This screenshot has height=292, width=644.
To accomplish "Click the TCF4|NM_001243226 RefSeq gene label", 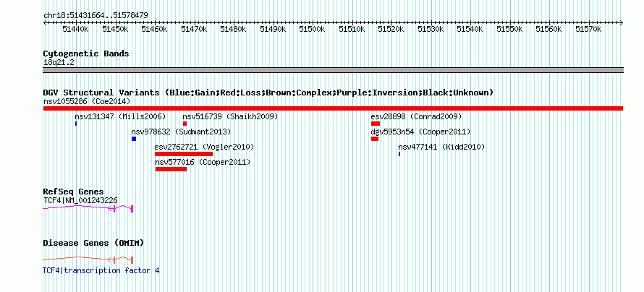I will tap(80, 200).
